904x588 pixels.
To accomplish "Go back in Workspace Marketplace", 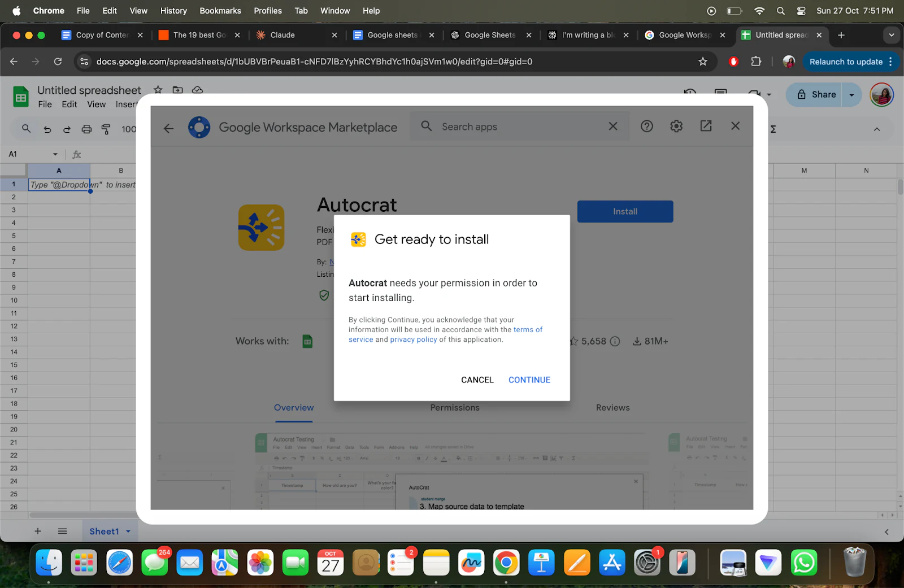I will 168,128.
